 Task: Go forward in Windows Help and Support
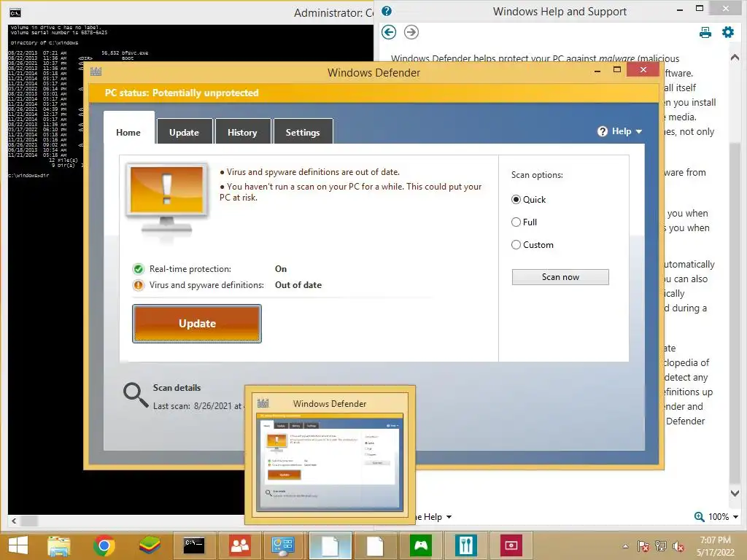click(411, 32)
